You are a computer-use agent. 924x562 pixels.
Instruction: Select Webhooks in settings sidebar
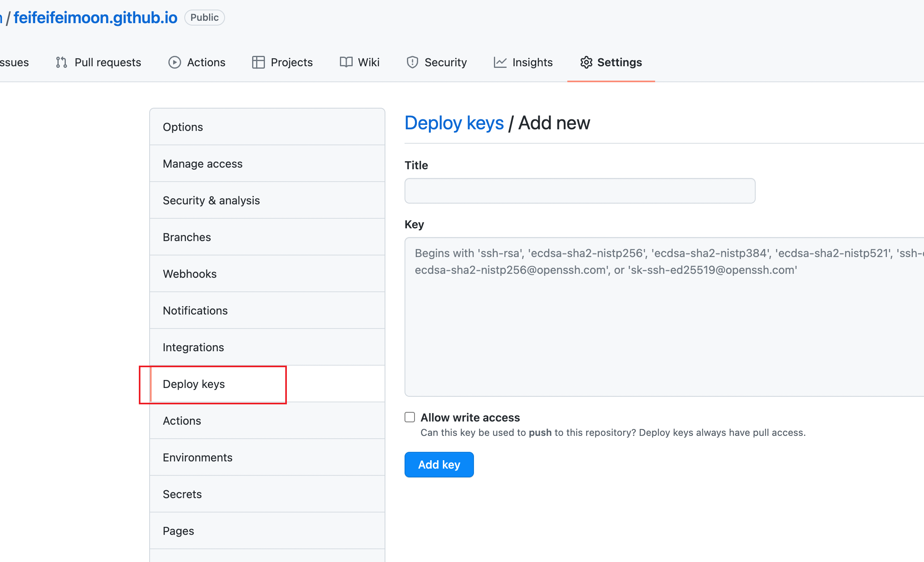click(x=190, y=274)
